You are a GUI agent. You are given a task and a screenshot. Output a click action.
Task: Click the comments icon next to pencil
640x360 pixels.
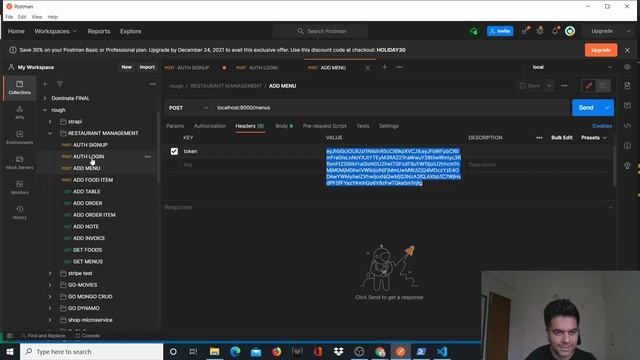(603, 86)
